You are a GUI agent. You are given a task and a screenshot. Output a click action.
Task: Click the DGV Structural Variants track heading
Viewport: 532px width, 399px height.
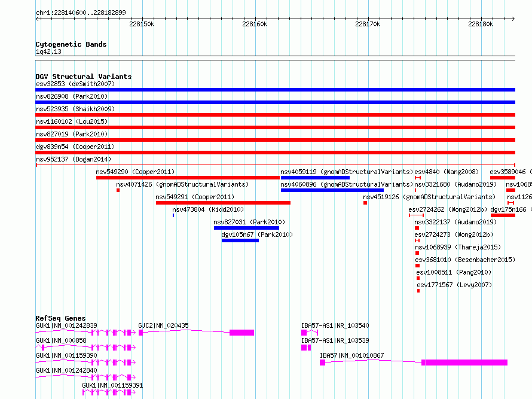pos(84,77)
